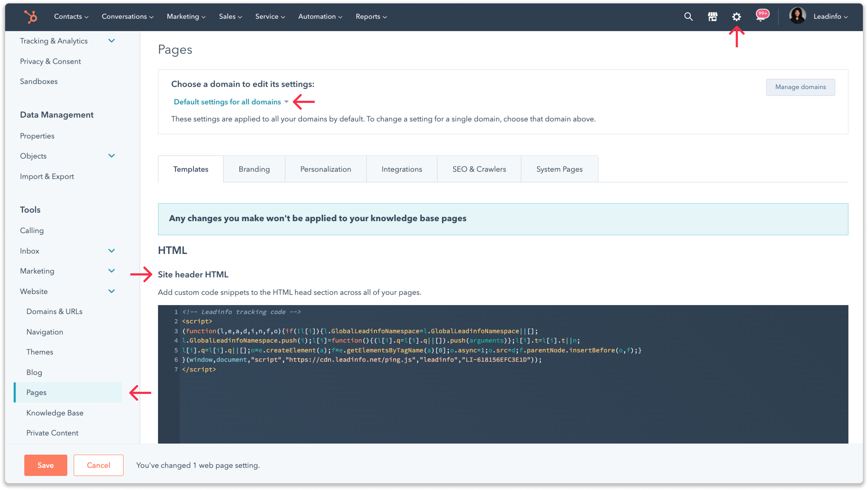Click the Leadinfo tracking code comment line

241,312
